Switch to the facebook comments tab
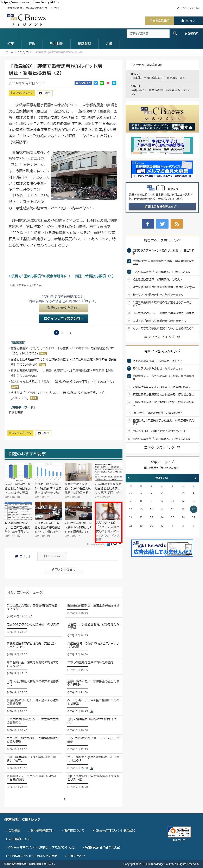This screenshot has width=203, height=868. click(x=52, y=556)
